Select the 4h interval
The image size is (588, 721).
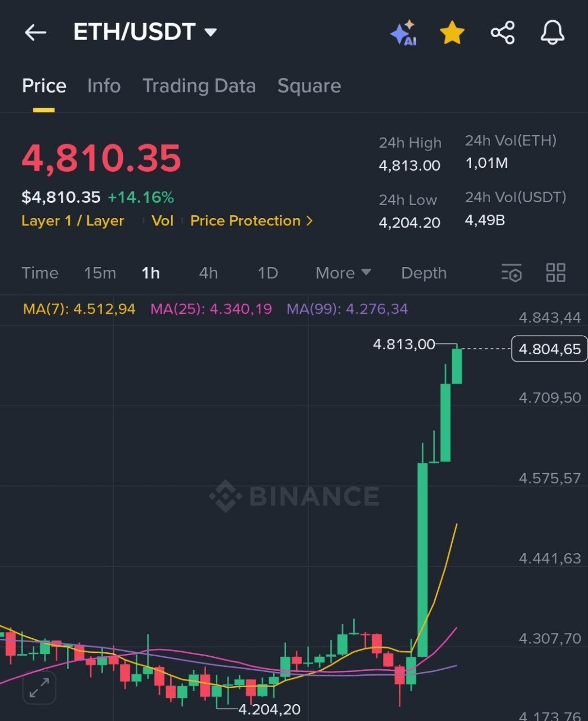tap(208, 273)
